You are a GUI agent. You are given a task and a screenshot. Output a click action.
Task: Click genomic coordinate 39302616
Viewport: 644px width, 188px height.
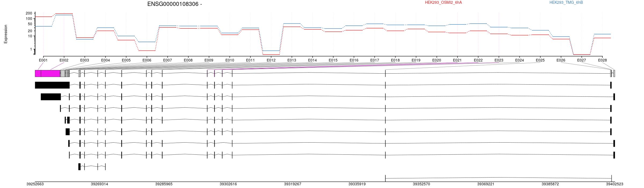coord(228,184)
